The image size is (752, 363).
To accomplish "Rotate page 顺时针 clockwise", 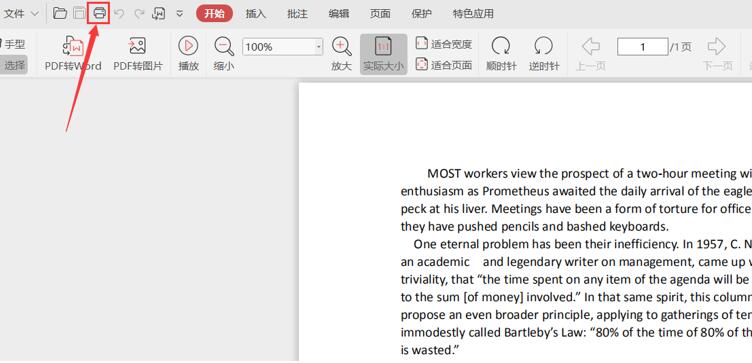I will coord(501,54).
